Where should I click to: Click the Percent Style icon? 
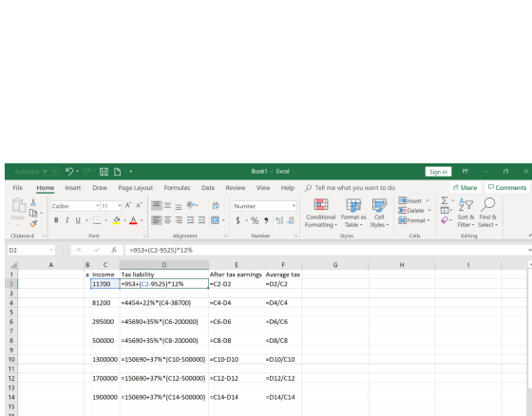tap(255, 220)
